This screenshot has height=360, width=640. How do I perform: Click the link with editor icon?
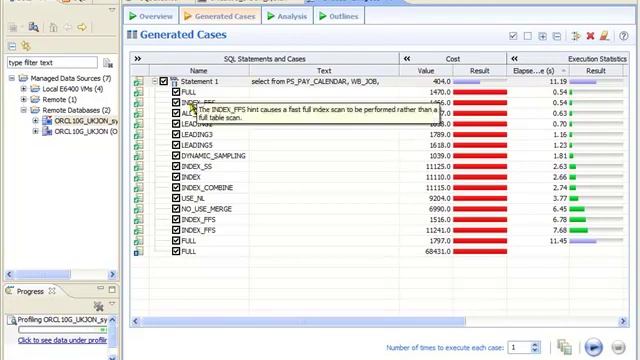click(x=26, y=46)
